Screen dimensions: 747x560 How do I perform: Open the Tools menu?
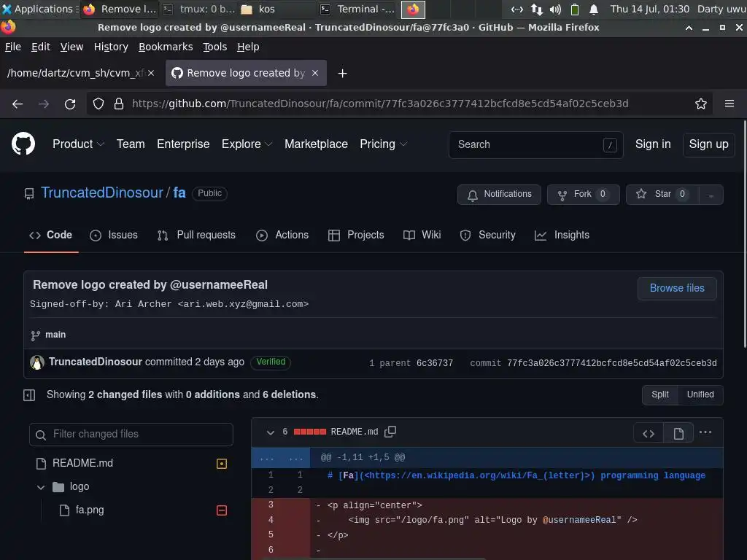[x=215, y=47]
